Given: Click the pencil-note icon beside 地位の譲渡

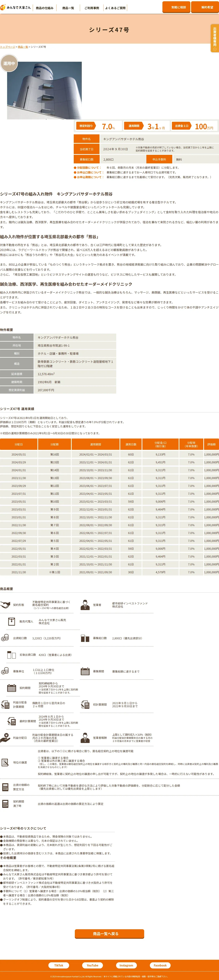Looking at the screenshot, I should pyautogui.click(x=5, y=762).
